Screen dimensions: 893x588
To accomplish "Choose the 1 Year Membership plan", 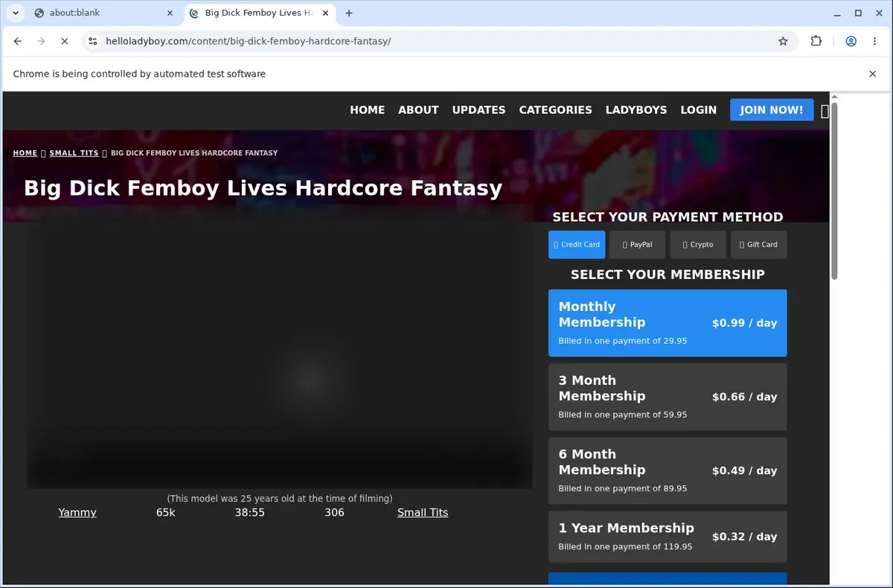I will click(x=668, y=537).
